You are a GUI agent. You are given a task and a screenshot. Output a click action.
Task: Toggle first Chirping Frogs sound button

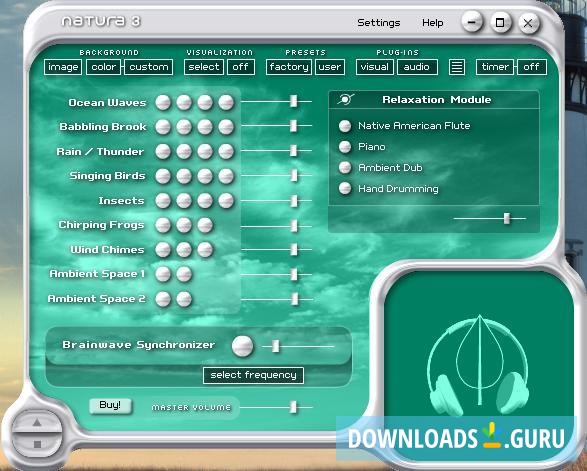point(163,225)
